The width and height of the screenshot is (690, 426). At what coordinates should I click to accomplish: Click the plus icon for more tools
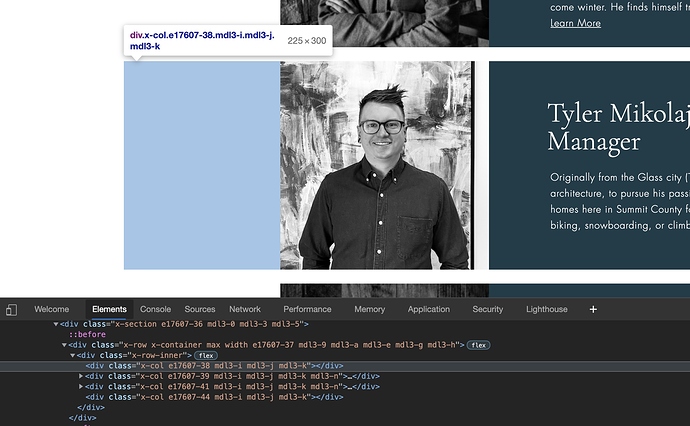tap(593, 310)
